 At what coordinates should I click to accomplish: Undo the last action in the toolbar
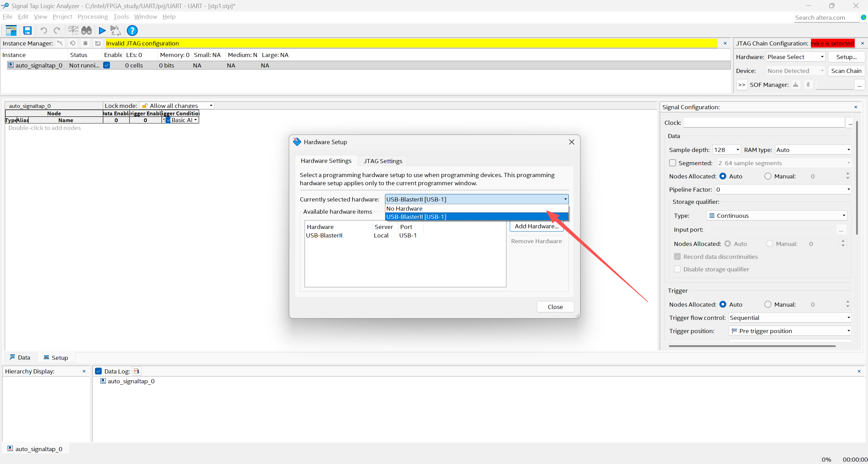(44, 31)
